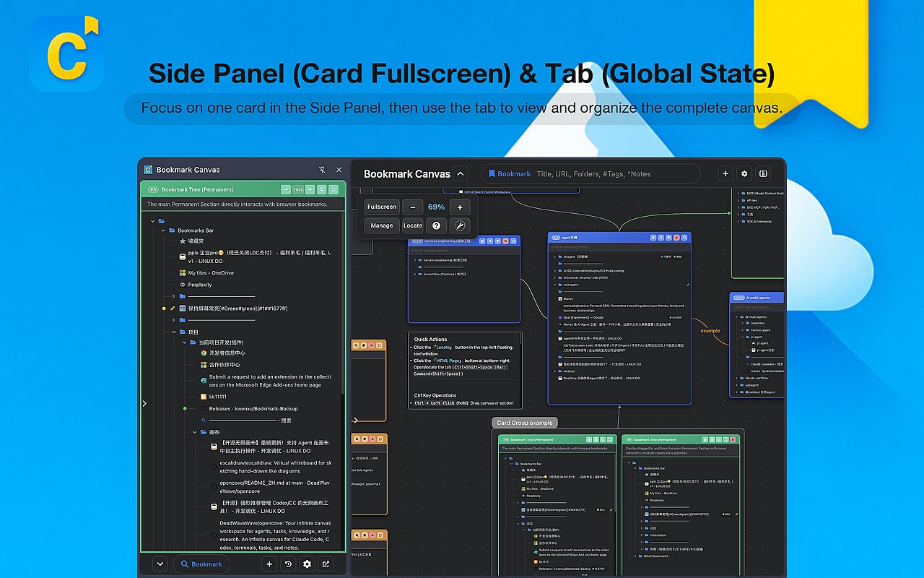Edit the agent专辑 card with its edit icon

click(x=653, y=237)
